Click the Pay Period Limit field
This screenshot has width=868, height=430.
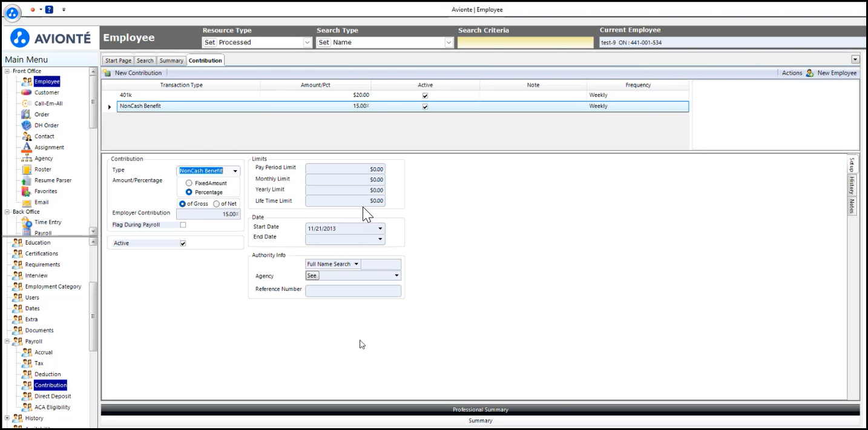[x=345, y=169]
